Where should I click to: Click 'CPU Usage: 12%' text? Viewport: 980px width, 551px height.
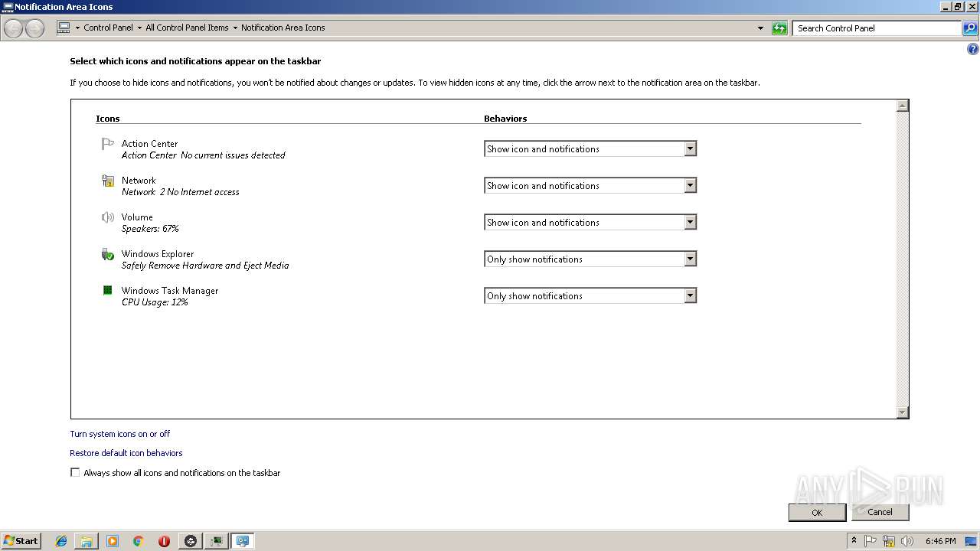tap(155, 302)
